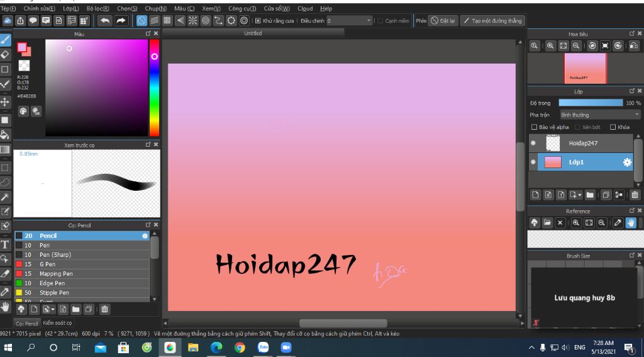This screenshot has height=357, width=644.
Task: Turn off snap with the circle-slash icon
Action: click(142, 21)
